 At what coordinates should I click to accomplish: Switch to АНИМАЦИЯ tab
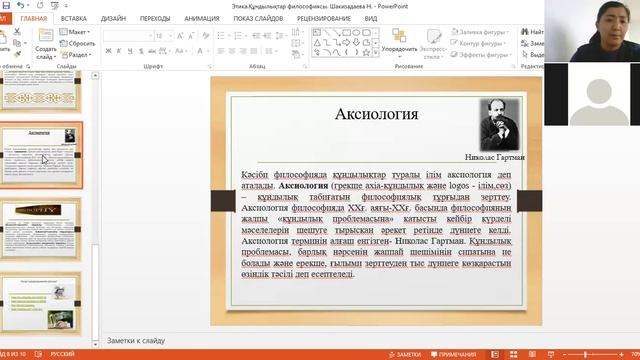pos(202,18)
